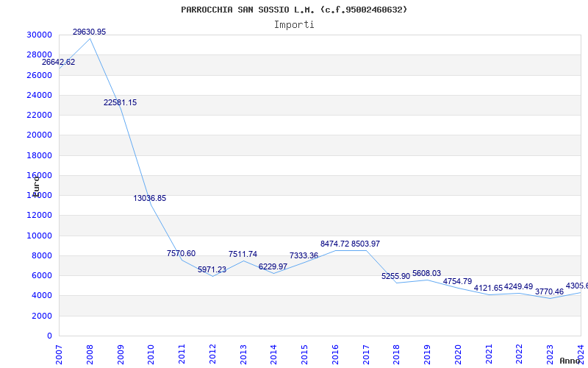Select the 7333.36 data label

[x=304, y=255]
